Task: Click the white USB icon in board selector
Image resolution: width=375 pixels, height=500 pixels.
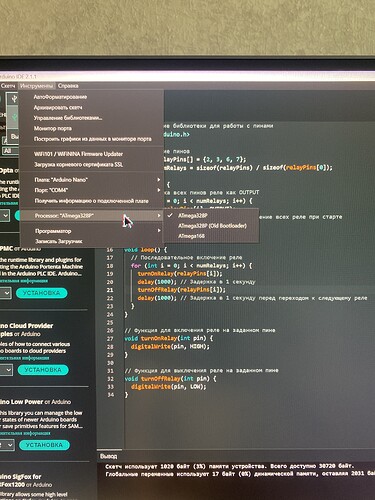Action: point(14,99)
